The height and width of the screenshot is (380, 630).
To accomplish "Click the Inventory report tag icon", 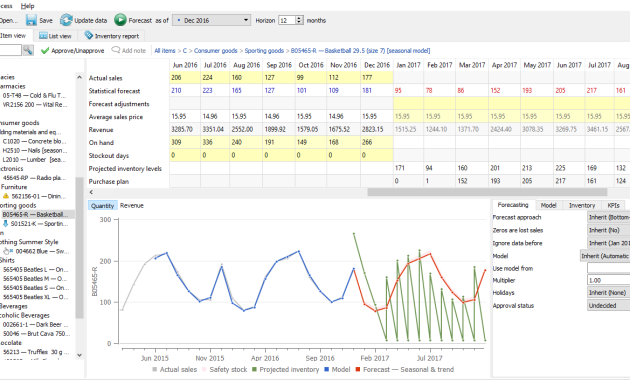I will coord(88,35).
